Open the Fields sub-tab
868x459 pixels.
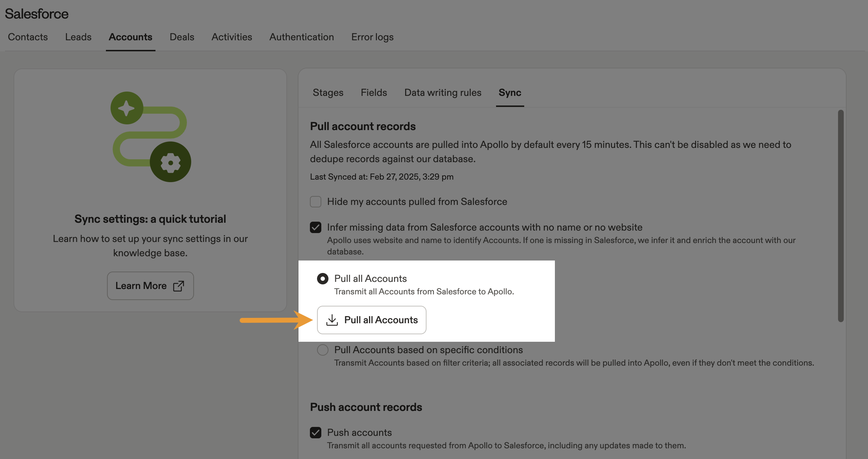374,93
